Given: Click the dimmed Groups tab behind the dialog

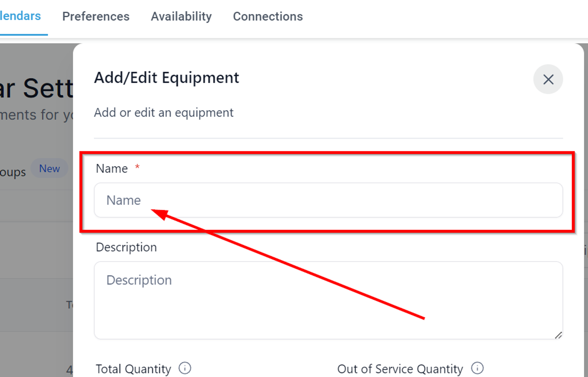Looking at the screenshot, I should pyautogui.click(x=13, y=172).
